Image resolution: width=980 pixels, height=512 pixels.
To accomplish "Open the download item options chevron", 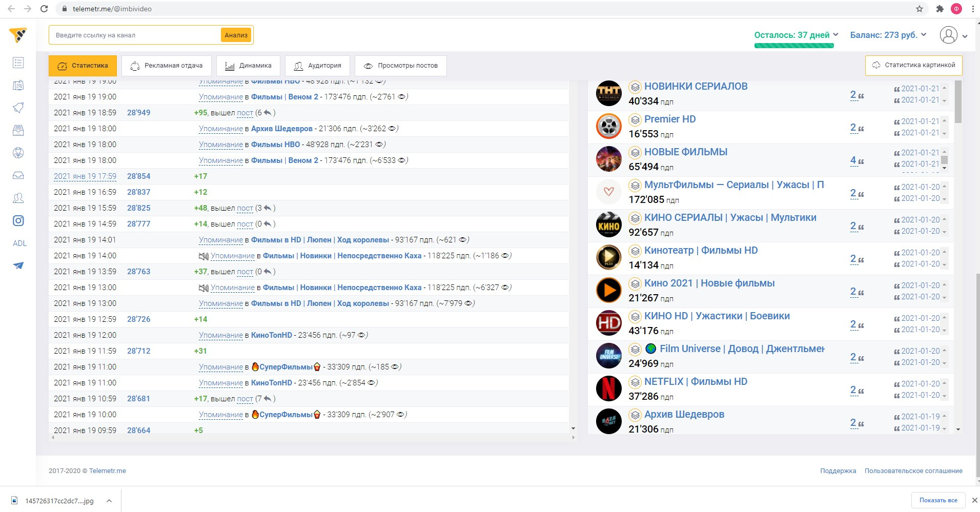I will click(x=109, y=501).
